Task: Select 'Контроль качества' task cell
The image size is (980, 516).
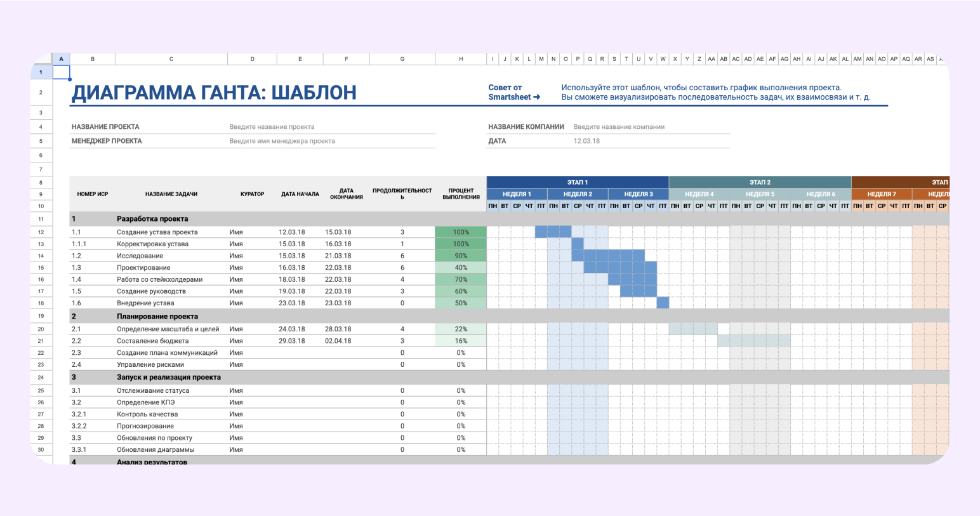Action: [x=171, y=414]
